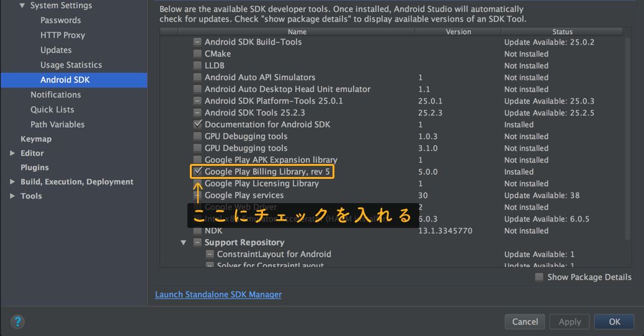The width and height of the screenshot is (644, 336).
Task: Check Google Play APK Expansion library checkbox
Action: click(x=197, y=160)
